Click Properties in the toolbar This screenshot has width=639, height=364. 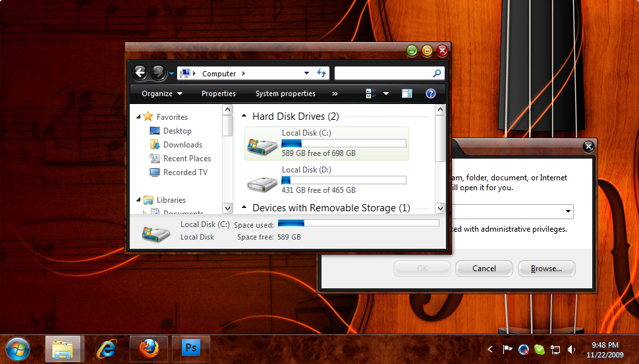point(218,93)
